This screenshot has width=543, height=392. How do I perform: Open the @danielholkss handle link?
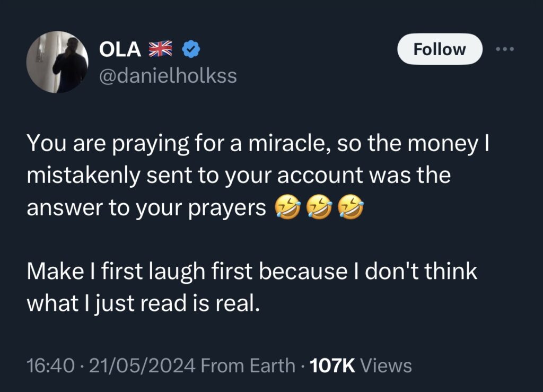pyautogui.click(x=168, y=76)
